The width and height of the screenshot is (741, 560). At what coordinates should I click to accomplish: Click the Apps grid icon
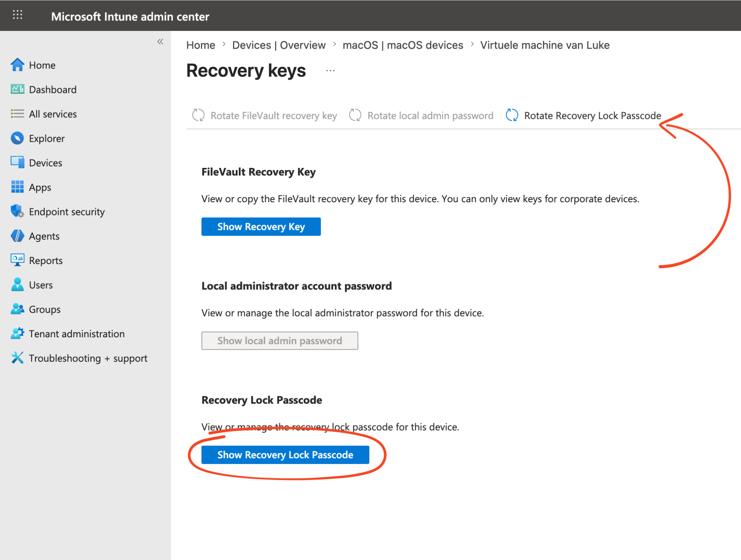[17, 187]
